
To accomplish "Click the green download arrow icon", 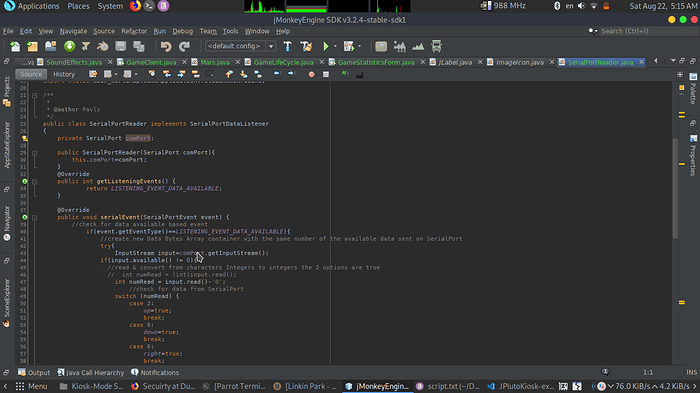I will 69,46.
